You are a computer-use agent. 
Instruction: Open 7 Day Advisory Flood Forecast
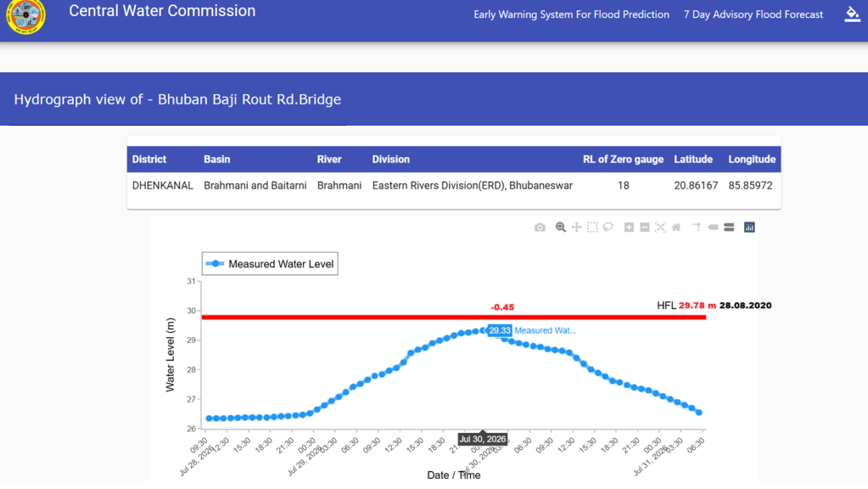pyautogui.click(x=753, y=15)
